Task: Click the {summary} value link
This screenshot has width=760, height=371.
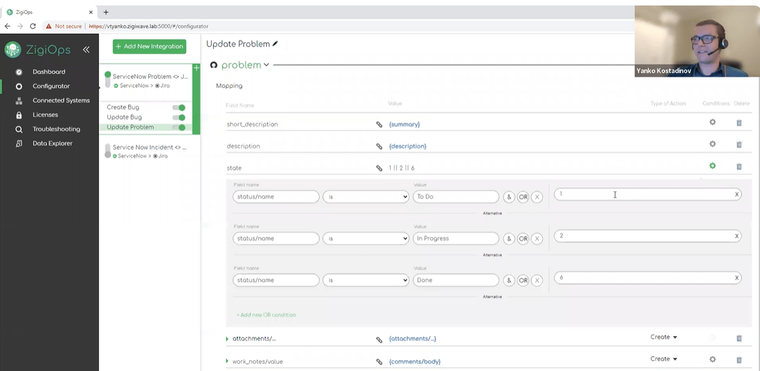Action: (404, 125)
